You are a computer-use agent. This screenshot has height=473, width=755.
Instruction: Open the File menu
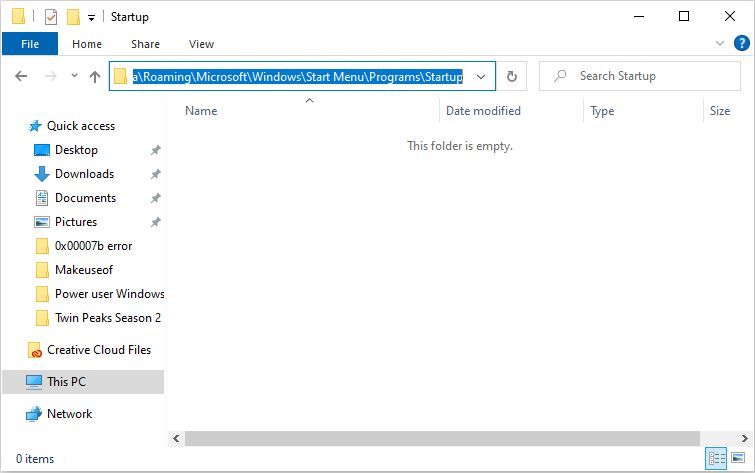coord(30,44)
